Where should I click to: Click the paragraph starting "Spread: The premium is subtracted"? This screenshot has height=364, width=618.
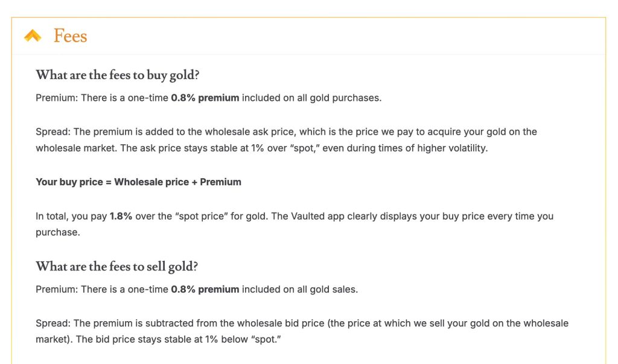coord(302,331)
